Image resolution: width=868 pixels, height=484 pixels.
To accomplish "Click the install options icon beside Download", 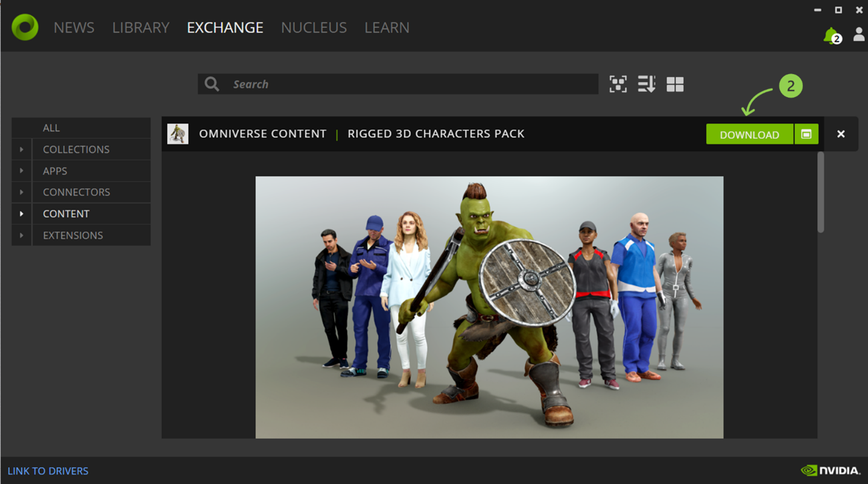I will click(x=806, y=134).
